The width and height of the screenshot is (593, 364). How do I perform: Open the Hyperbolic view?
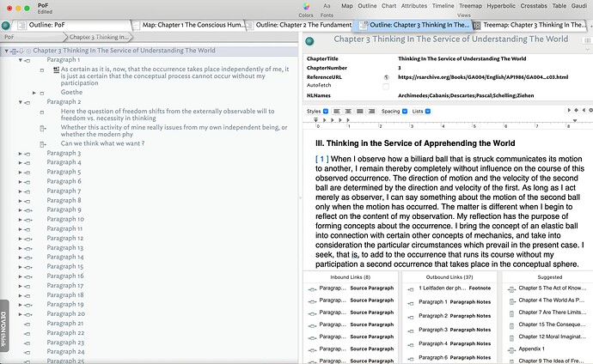click(x=501, y=6)
